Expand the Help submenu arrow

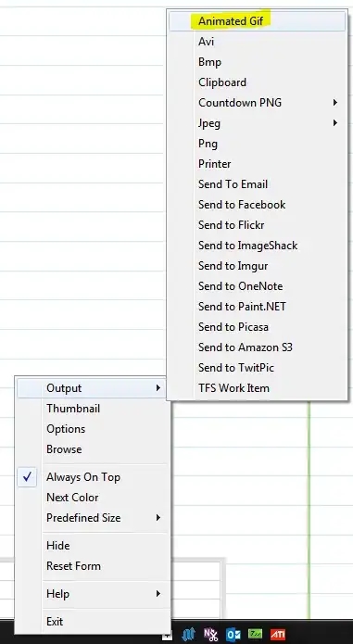tap(158, 593)
